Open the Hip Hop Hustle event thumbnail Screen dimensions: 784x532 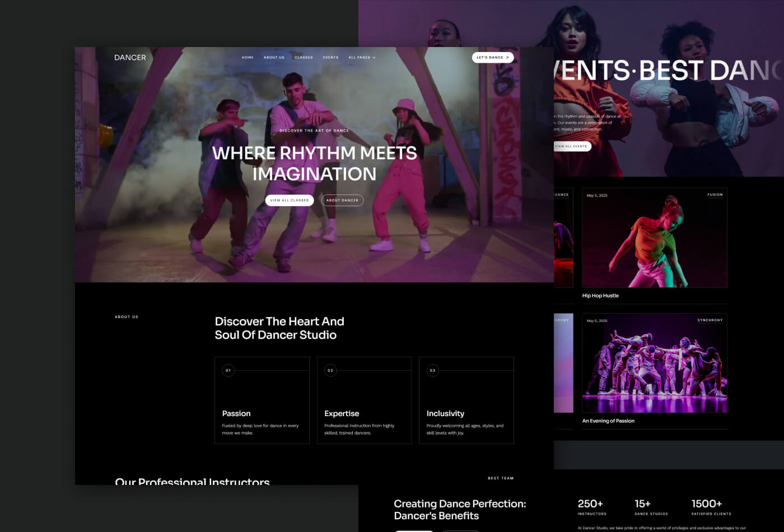click(655, 237)
